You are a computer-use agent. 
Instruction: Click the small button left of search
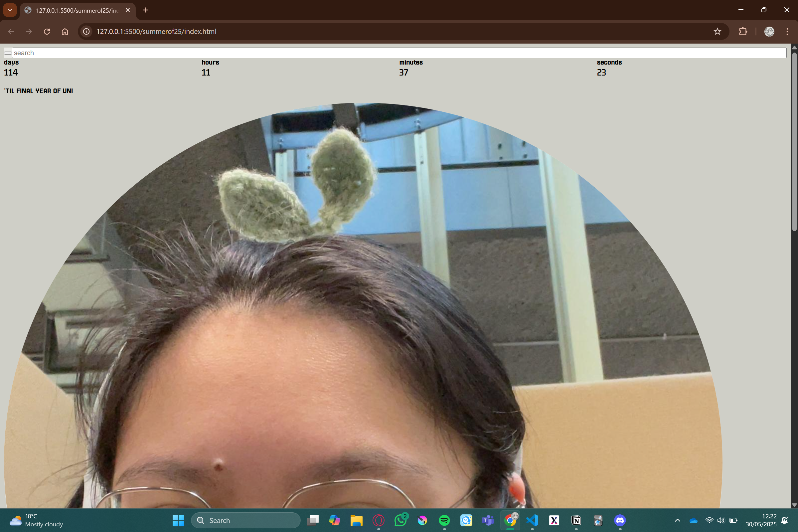(x=8, y=53)
